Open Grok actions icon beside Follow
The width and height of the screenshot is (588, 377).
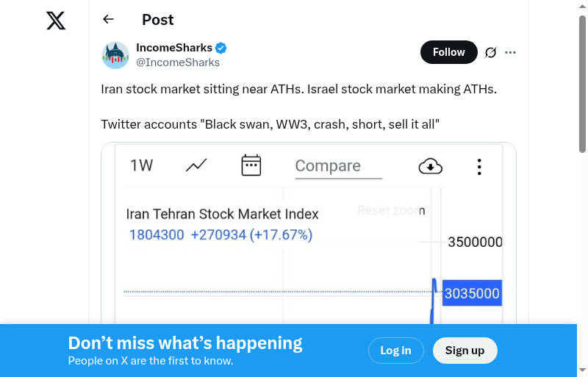coord(491,52)
